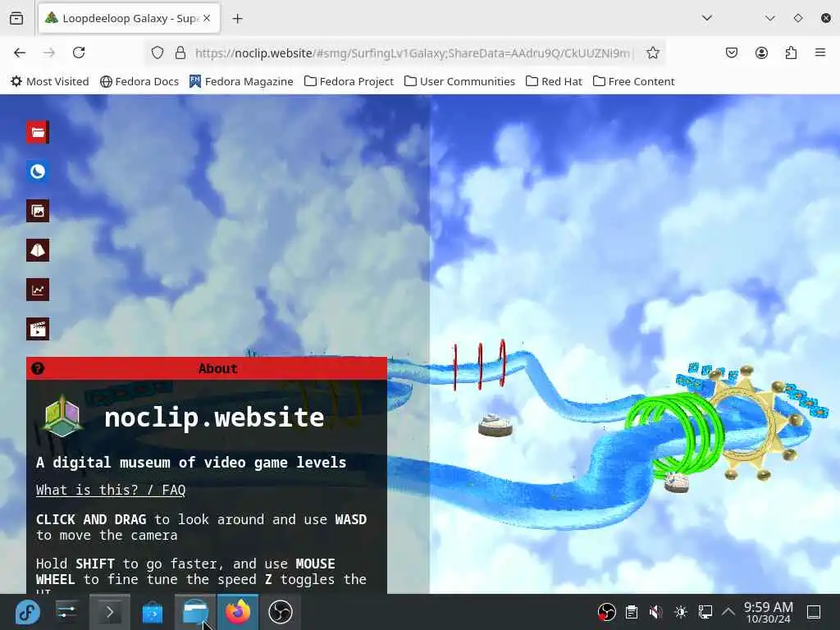
Task: Click the OBS tray icon
Action: [x=606, y=612]
